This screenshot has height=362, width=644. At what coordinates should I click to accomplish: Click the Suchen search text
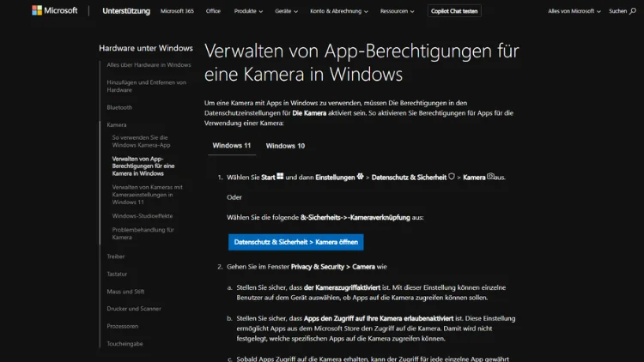click(617, 11)
